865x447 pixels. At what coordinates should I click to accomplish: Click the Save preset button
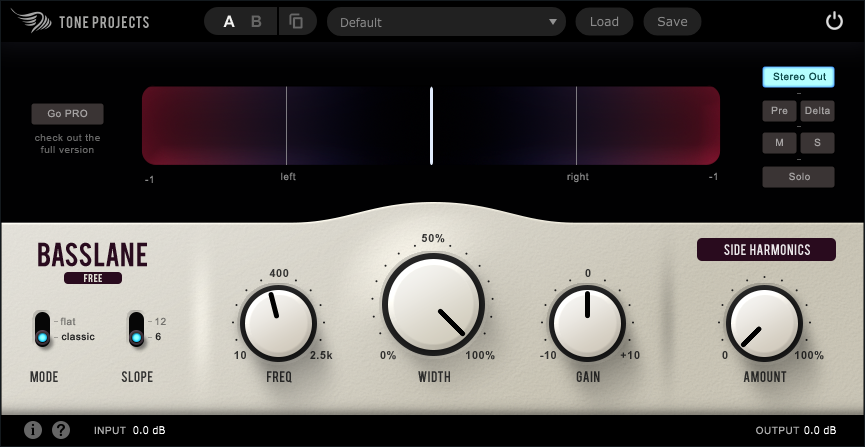click(672, 21)
